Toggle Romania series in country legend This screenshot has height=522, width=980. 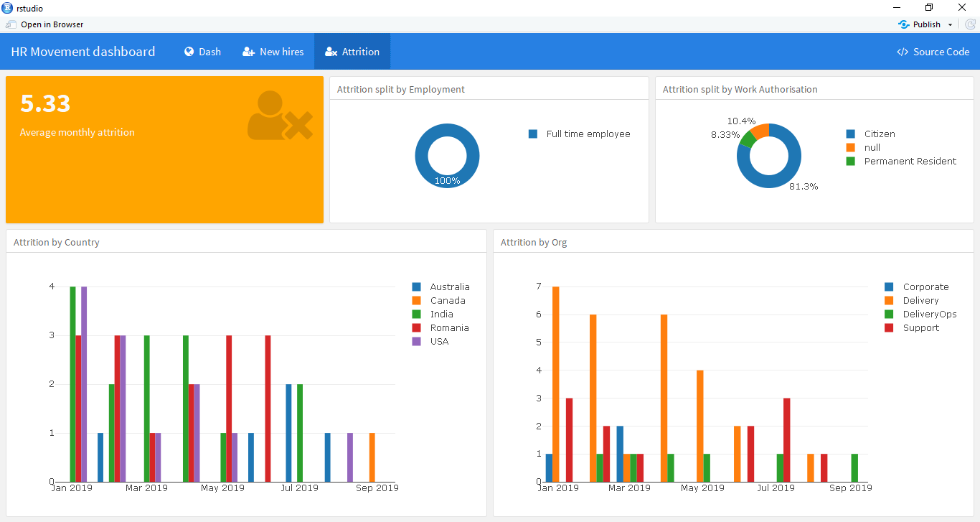tap(440, 328)
